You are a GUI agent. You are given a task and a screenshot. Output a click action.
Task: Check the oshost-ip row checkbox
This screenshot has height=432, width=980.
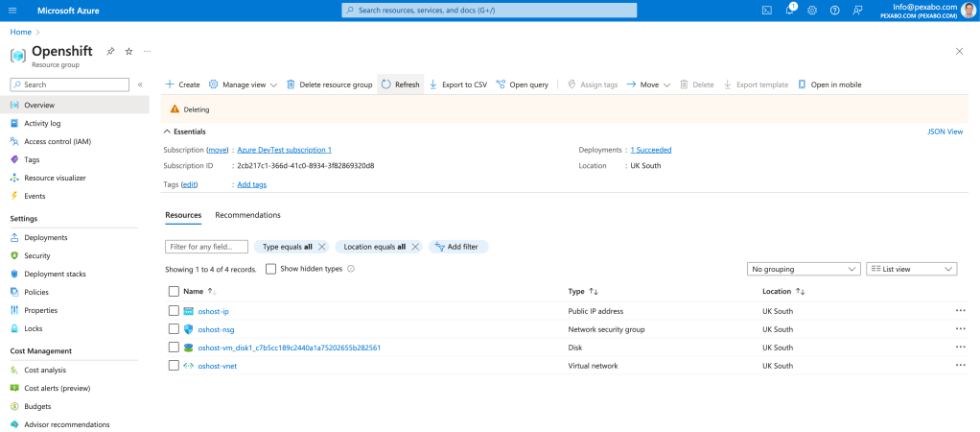point(174,311)
